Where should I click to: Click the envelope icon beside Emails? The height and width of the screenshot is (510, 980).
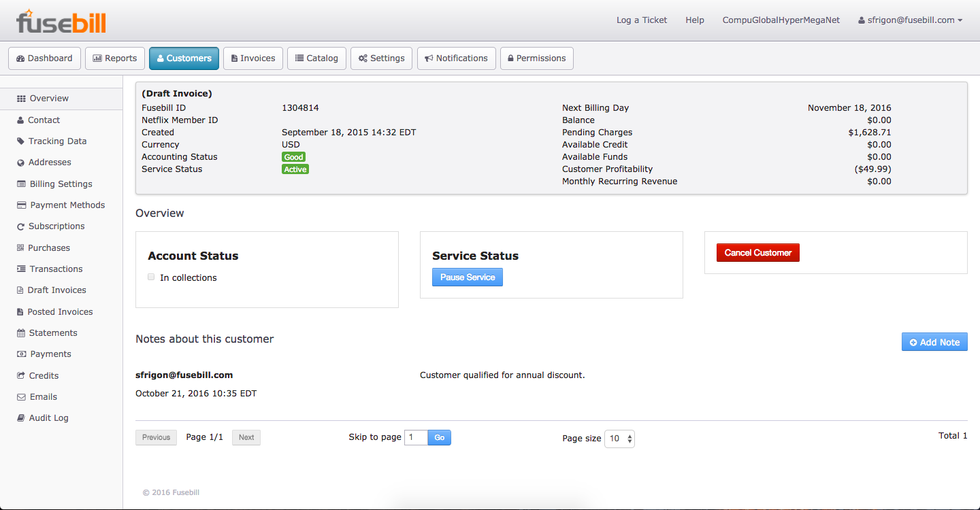(22, 397)
